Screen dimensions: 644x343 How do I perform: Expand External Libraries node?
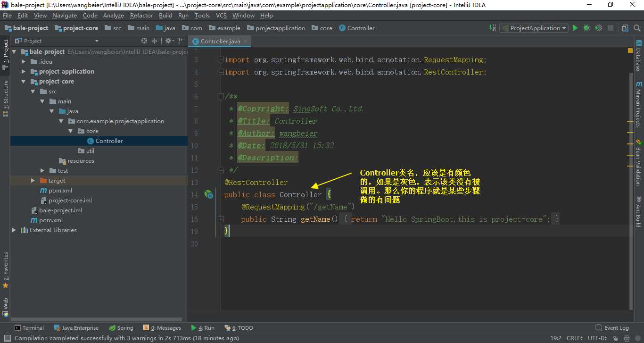tap(14, 230)
